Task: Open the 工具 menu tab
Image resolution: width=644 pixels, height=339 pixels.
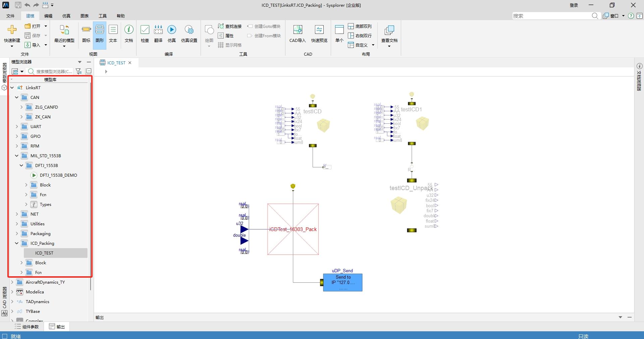Action: (x=103, y=16)
